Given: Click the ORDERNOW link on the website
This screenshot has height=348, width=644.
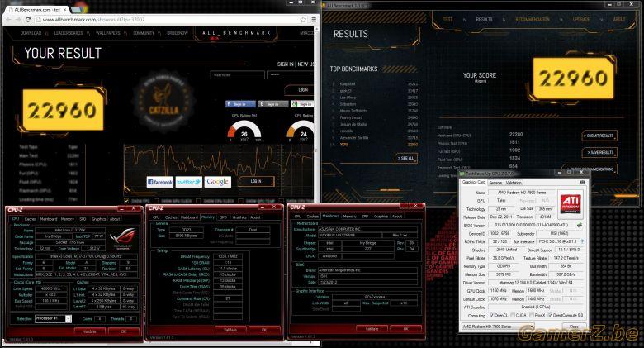Looking at the screenshot, I should click(178, 33).
